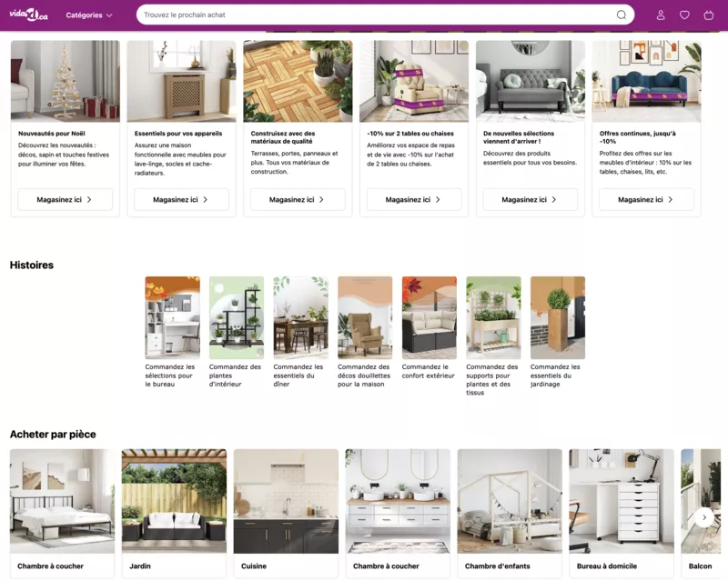Click the search magnifier icon
This screenshot has width=728, height=581.
coord(622,15)
